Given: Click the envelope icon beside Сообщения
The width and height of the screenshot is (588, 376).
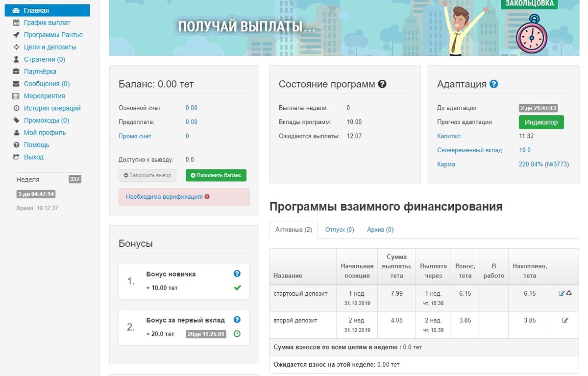Looking at the screenshot, I should (16, 84).
